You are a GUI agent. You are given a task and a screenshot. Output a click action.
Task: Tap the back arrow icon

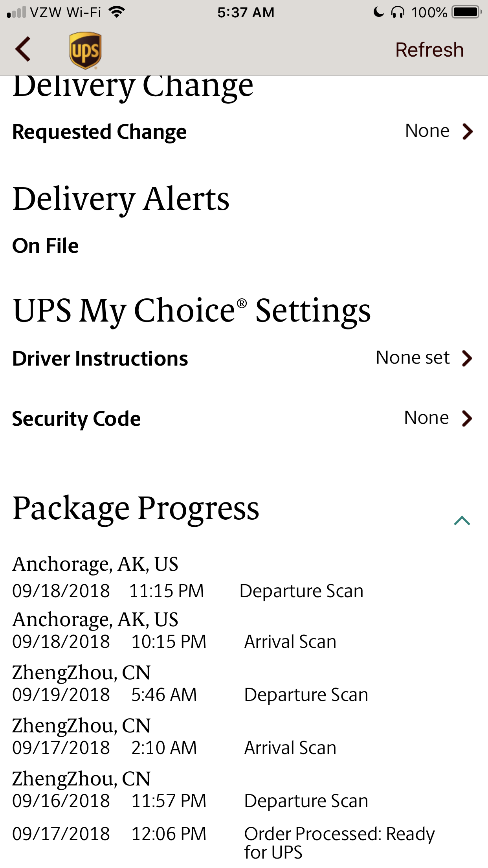click(x=23, y=49)
